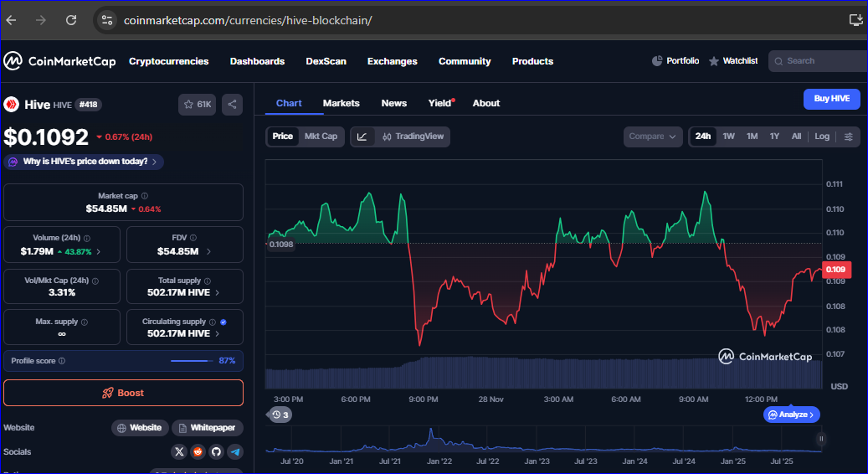Select Mkt Cap chart mode
Viewport: 868px width, 474px height.
coord(321,137)
